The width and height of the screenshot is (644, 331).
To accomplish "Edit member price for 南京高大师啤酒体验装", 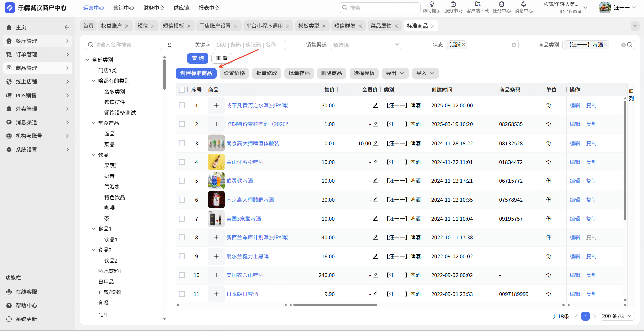I will [375, 143].
